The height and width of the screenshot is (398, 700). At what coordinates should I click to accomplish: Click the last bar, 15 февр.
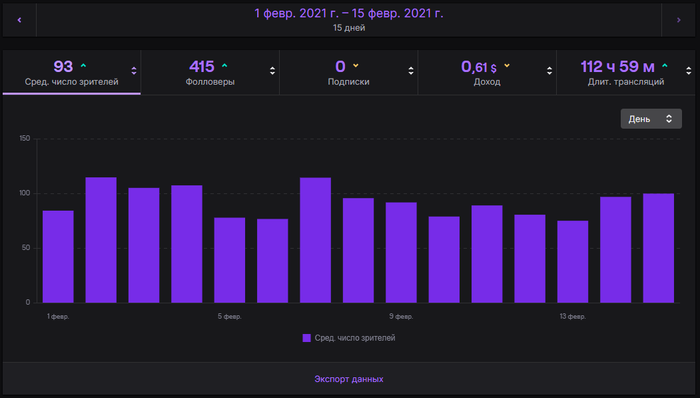coord(658,248)
